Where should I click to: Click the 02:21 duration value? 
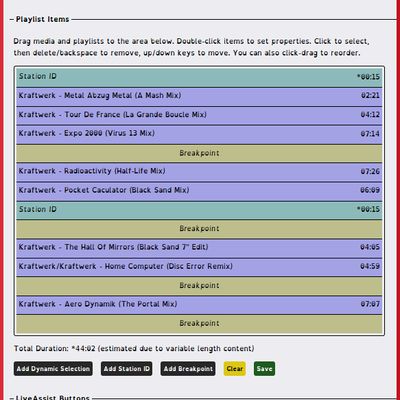(x=370, y=96)
